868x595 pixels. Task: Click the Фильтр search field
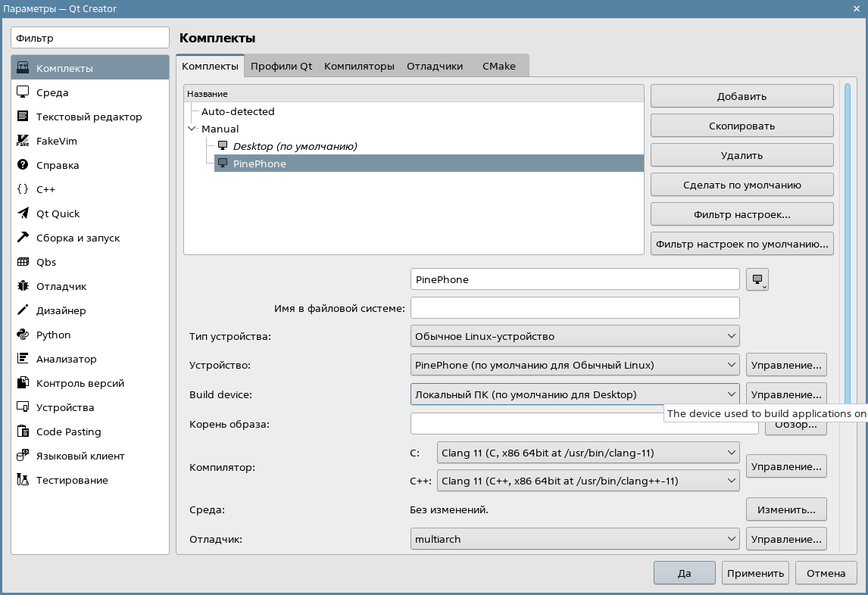click(x=90, y=38)
